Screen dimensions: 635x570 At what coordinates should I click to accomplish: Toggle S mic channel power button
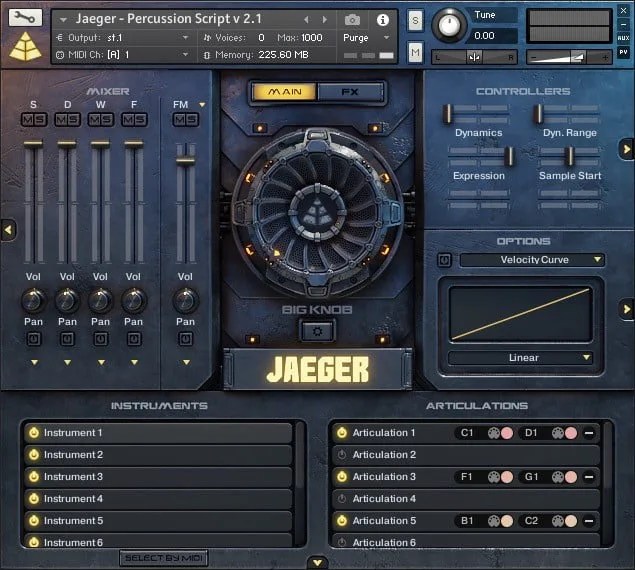point(34,339)
